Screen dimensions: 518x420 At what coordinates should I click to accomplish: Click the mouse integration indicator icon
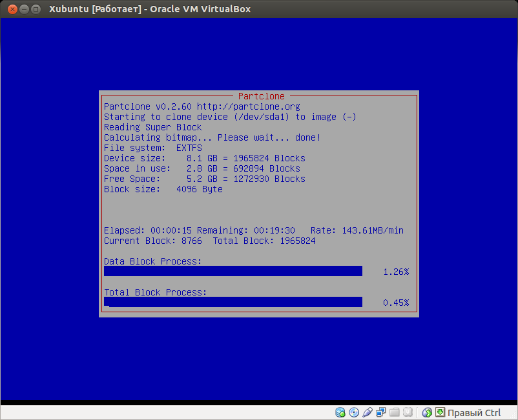[x=427, y=412]
